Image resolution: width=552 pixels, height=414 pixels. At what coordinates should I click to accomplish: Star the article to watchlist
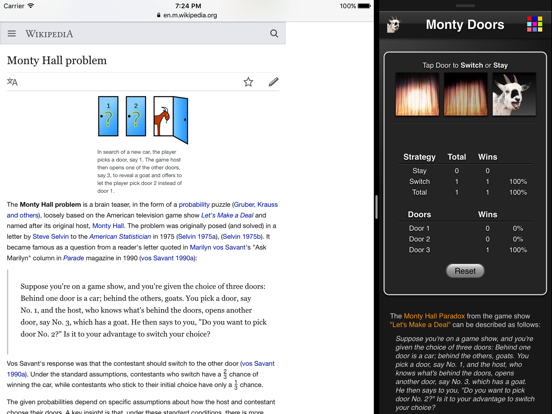click(x=248, y=82)
